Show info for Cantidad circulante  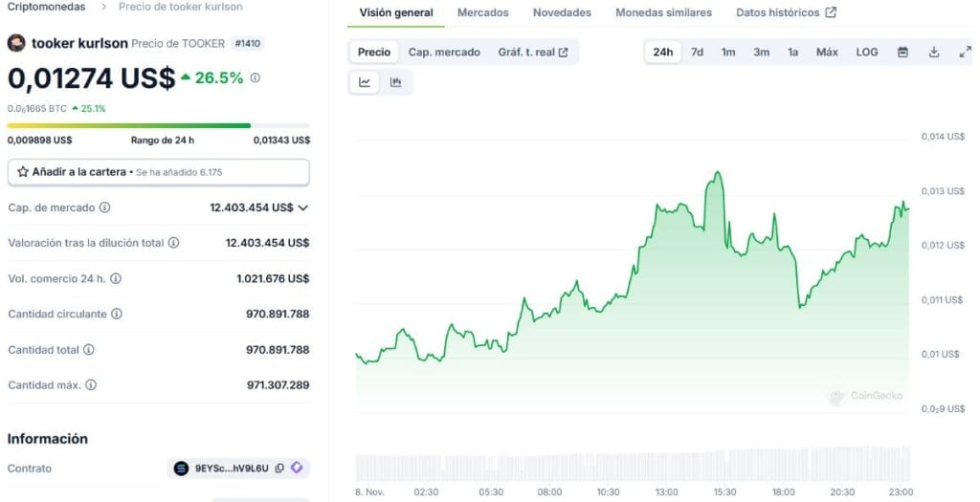[117, 314]
